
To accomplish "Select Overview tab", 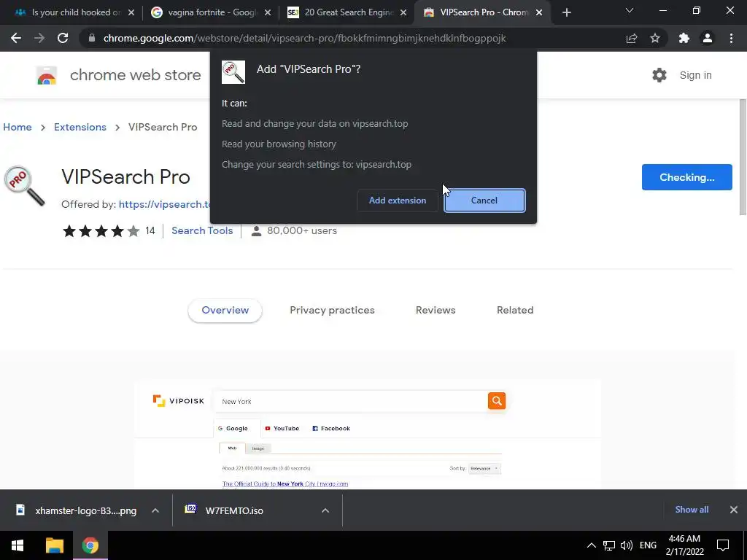I will click(x=225, y=310).
